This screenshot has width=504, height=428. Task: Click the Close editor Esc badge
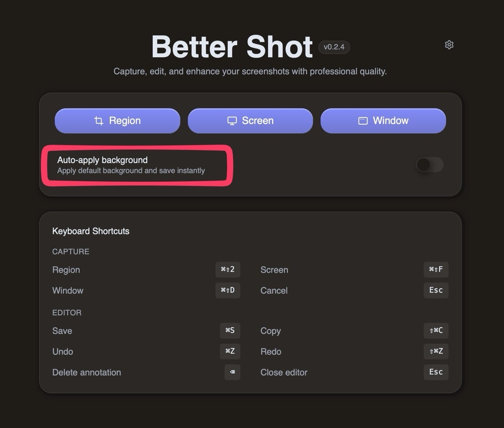(x=436, y=372)
